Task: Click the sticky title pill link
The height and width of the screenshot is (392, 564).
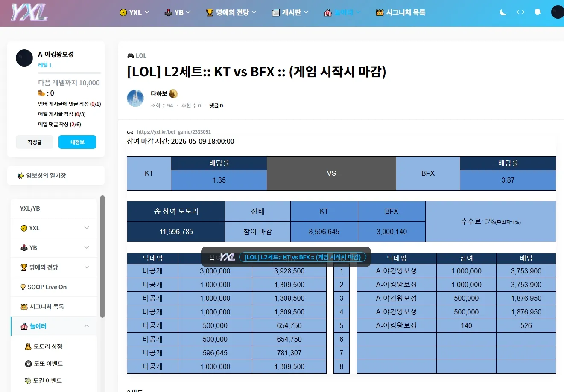Action: [x=303, y=257]
